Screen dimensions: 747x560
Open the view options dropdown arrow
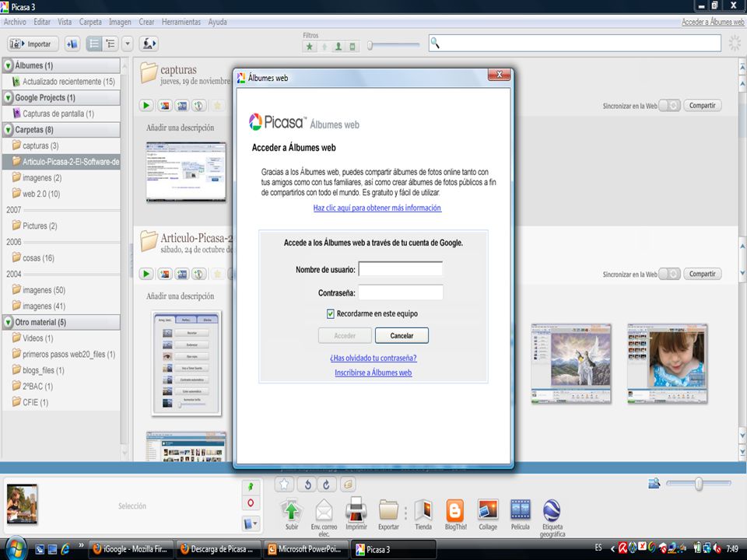click(127, 44)
